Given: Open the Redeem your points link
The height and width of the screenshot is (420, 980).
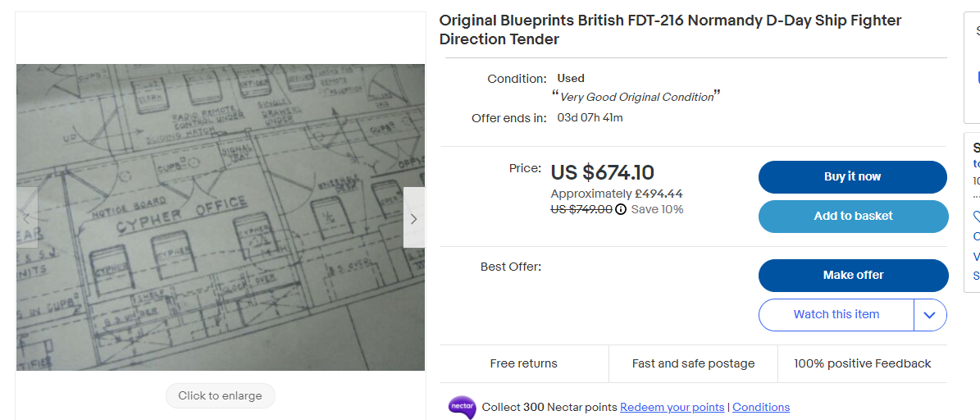Looking at the screenshot, I should 672,408.
